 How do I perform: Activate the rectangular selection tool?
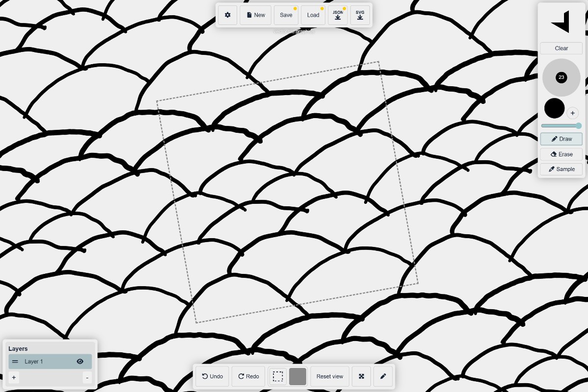click(278, 376)
